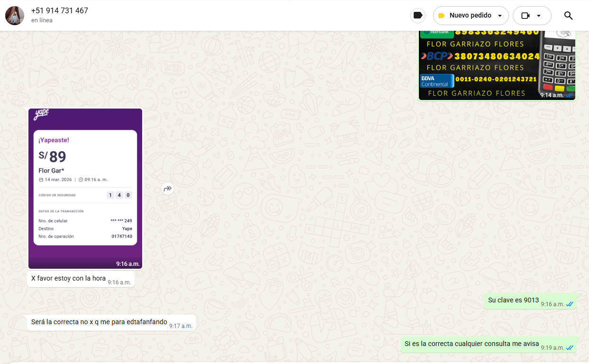This screenshot has width=589, height=364.
Task: Select message 'Será la correcta no x q'
Action: pyautogui.click(x=99, y=322)
